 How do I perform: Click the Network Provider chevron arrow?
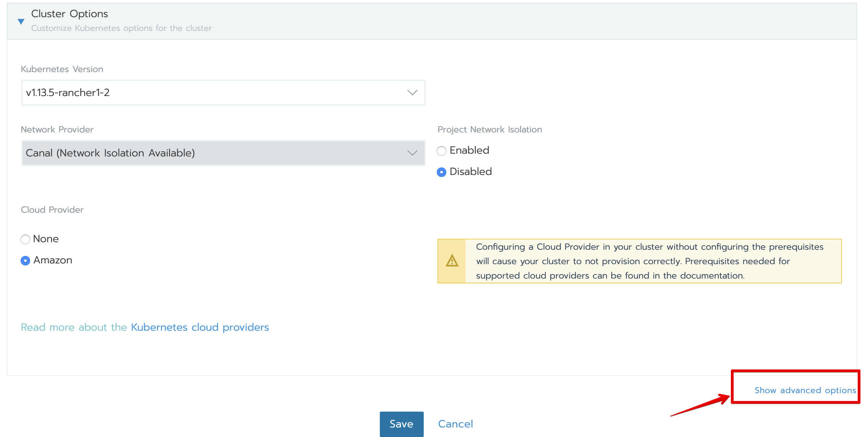coord(412,153)
